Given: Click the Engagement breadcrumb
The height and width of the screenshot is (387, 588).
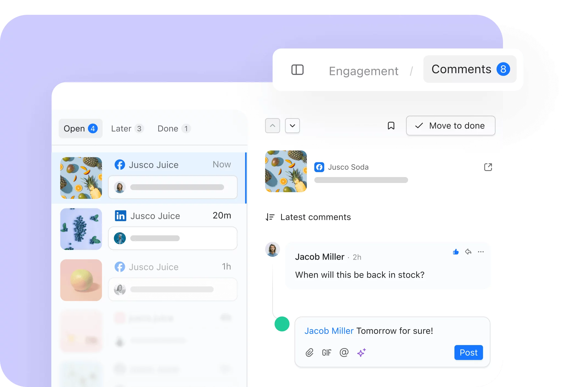Looking at the screenshot, I should [363, 71].
